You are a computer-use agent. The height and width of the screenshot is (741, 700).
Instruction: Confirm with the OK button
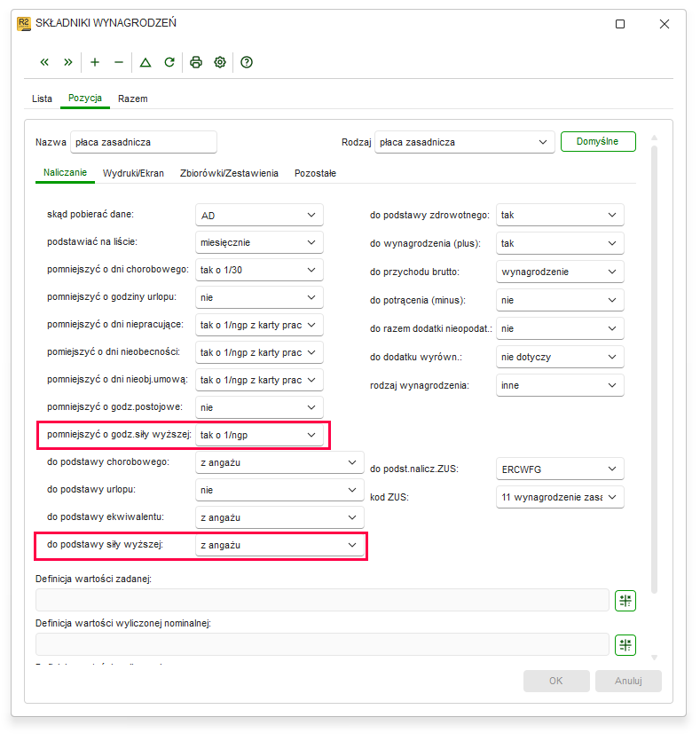[x=556, y=681]
